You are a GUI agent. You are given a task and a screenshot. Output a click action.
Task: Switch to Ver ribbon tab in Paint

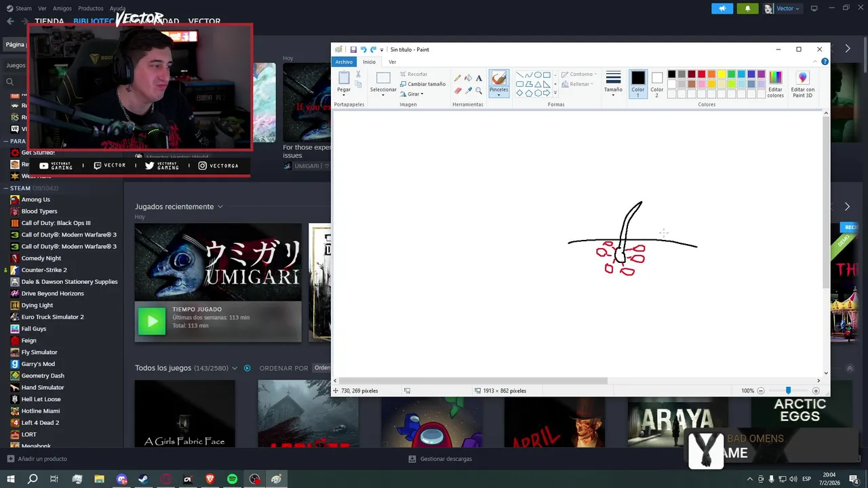[392, 62]
